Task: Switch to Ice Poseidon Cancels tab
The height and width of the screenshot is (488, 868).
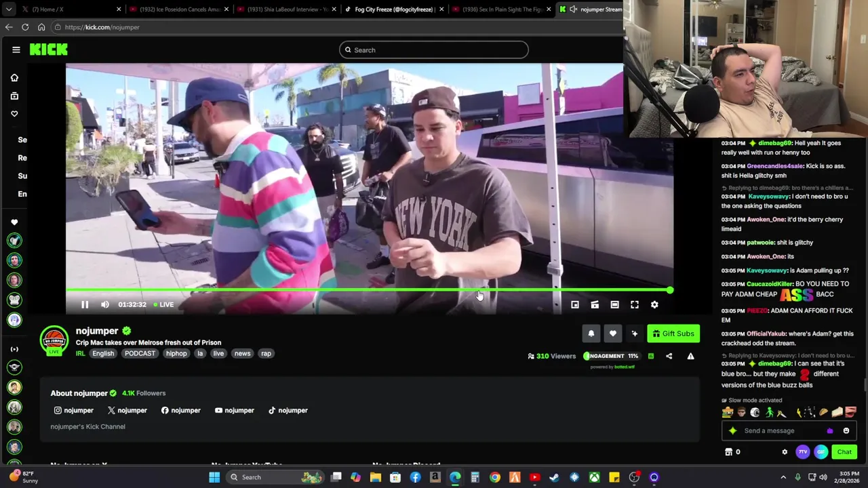Action: click(x=178, y=9)
